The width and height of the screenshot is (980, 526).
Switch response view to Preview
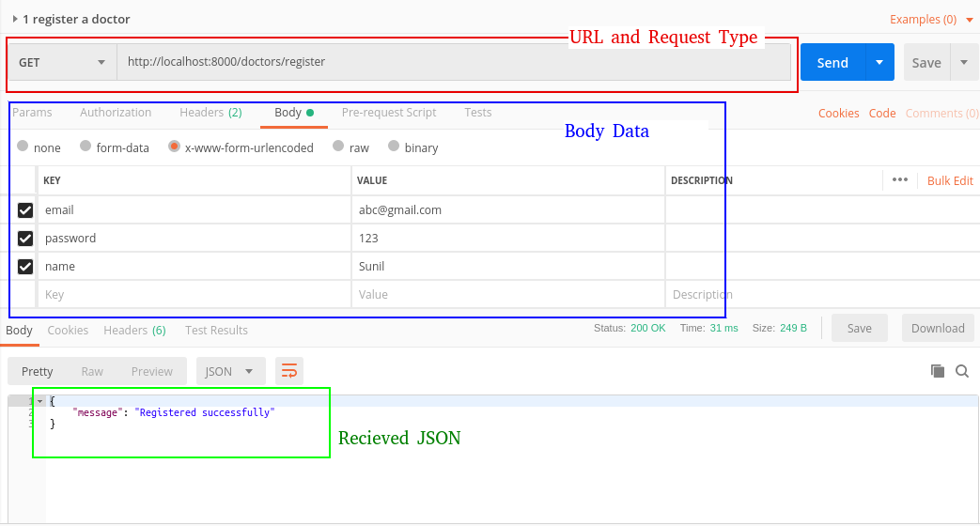pos(152,371)
